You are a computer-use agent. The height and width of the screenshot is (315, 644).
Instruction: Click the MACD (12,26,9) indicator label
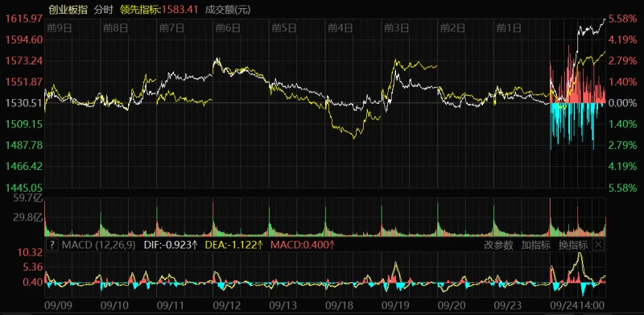tap(98, 246)
